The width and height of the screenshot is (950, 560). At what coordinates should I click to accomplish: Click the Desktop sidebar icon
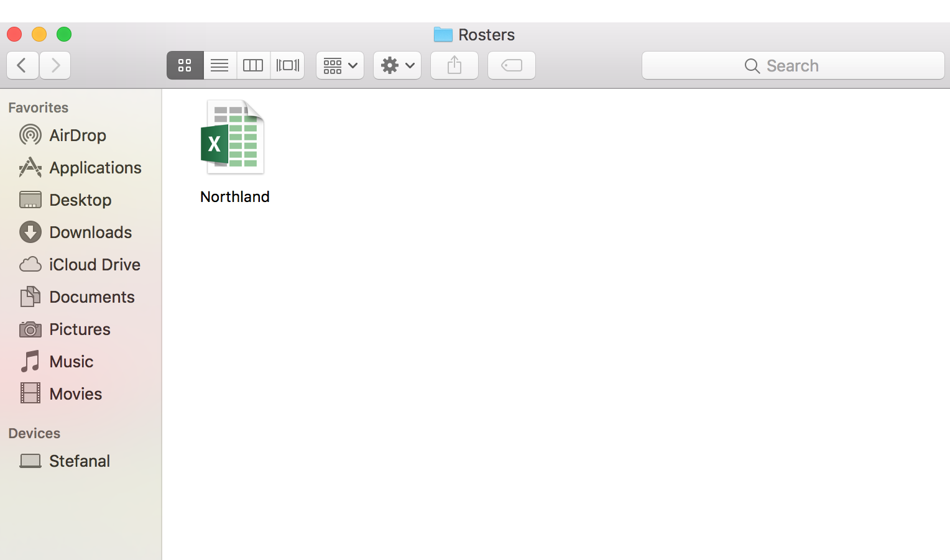(30, 200)
